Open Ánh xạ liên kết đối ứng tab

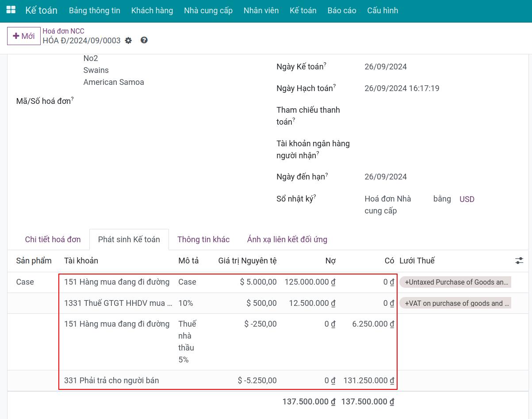[287, 240]
